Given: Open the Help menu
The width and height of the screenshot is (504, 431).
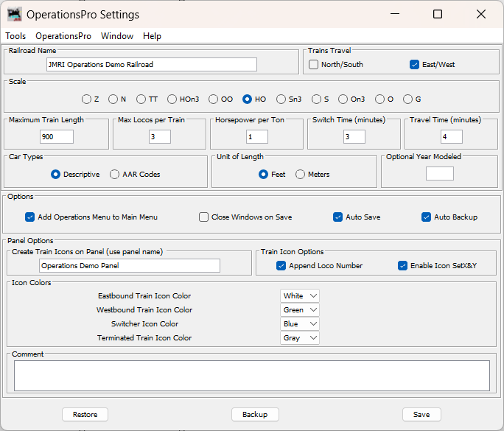Looking at the screenshot, I should (152, 36).
